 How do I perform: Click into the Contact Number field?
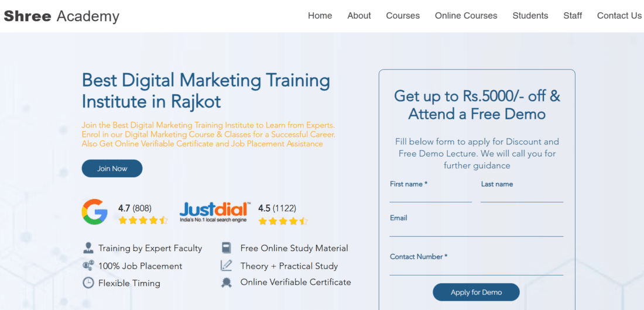476,268
